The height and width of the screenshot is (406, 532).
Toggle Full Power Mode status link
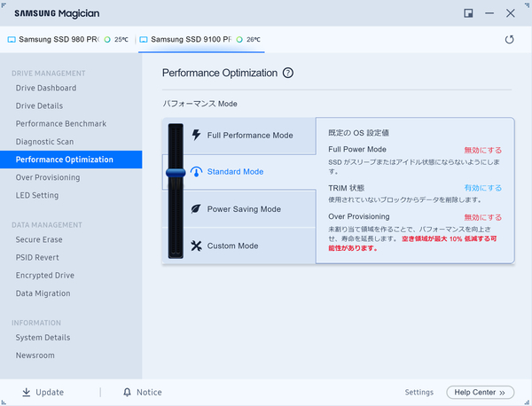point(483,151)
